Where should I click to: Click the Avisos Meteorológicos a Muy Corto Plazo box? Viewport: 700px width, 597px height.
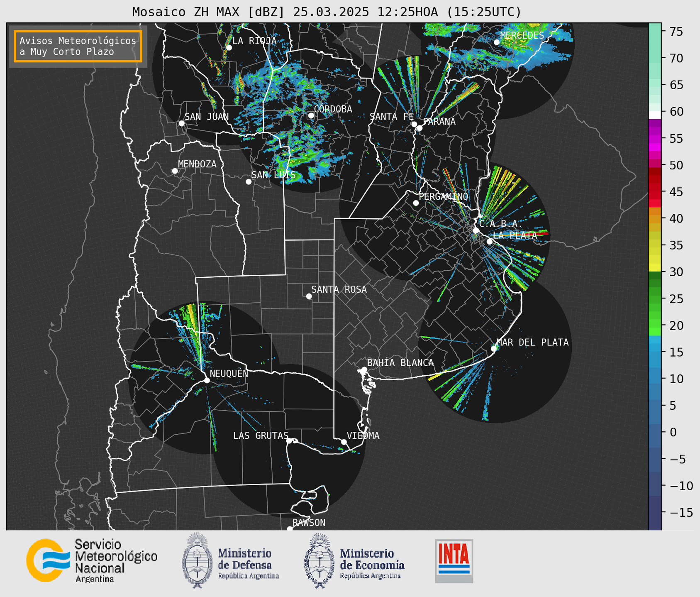tap(78, 46)
